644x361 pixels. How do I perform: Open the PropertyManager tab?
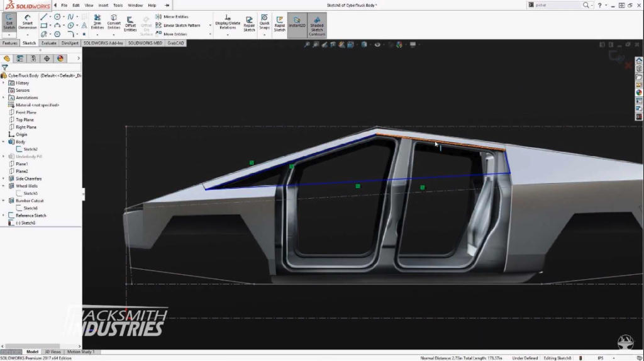click(19, 58)
